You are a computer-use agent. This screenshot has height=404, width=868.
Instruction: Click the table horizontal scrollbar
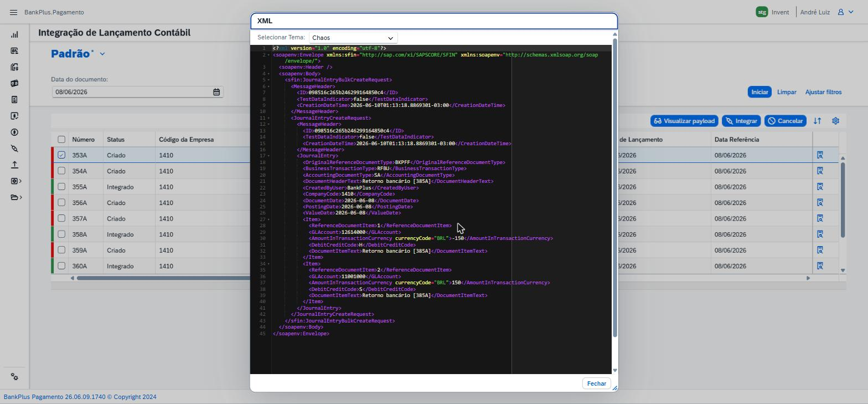pyautogui.click(x=163, y=278)
